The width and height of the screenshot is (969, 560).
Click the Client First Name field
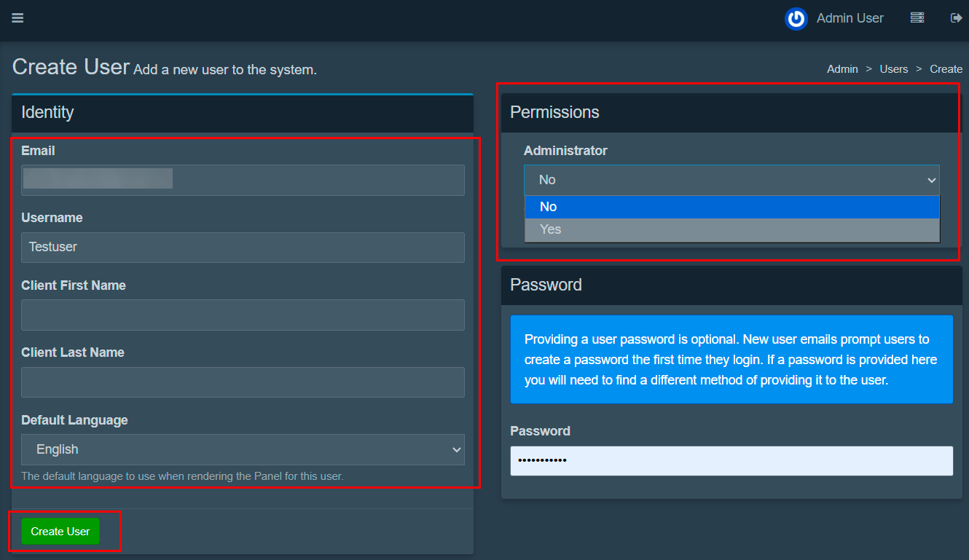tap(243, 315)
